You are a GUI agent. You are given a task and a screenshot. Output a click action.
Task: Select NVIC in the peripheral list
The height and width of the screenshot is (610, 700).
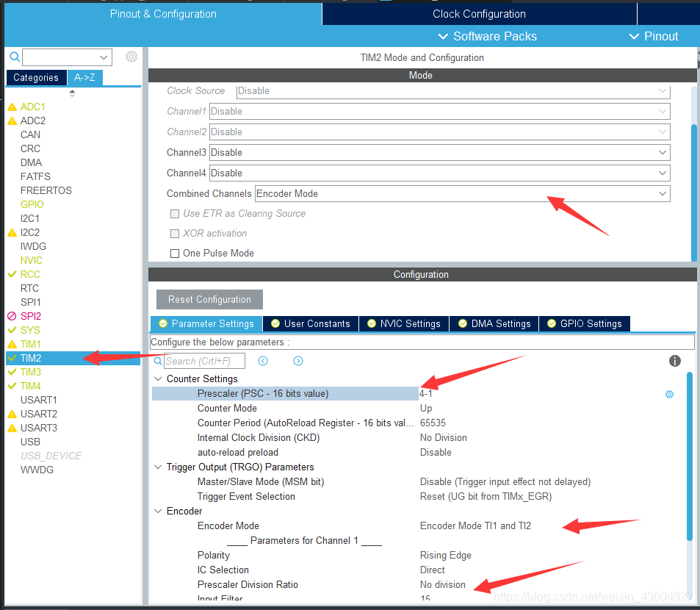click(32, 260)
